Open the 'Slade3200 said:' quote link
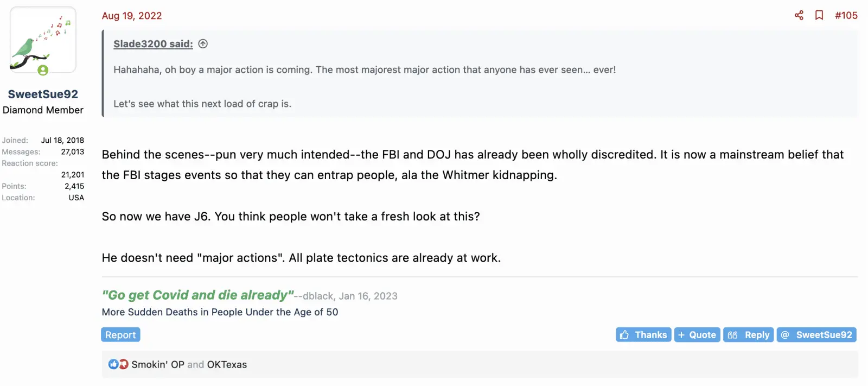This screenshot has height=386, width=868. click(153, 44)
